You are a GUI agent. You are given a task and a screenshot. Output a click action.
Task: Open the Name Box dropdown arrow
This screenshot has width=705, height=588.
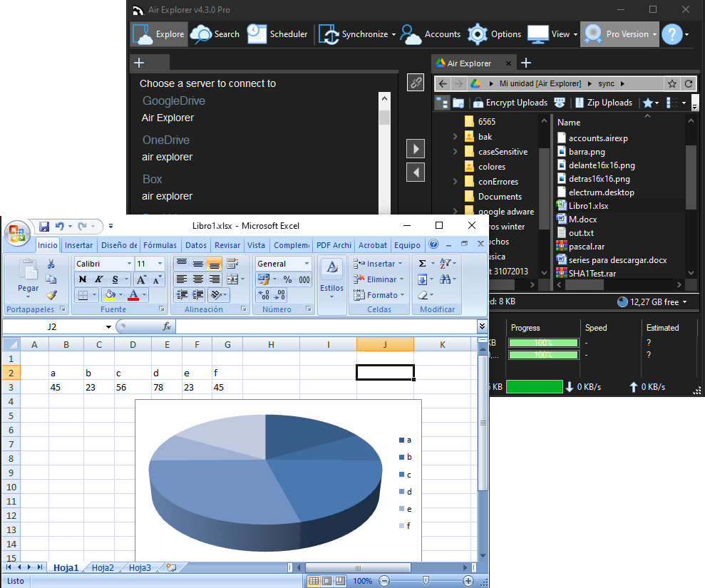[108, 327]
